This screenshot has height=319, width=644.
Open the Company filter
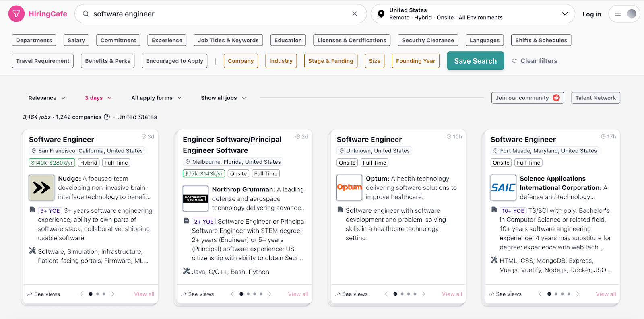click(241, 61)
